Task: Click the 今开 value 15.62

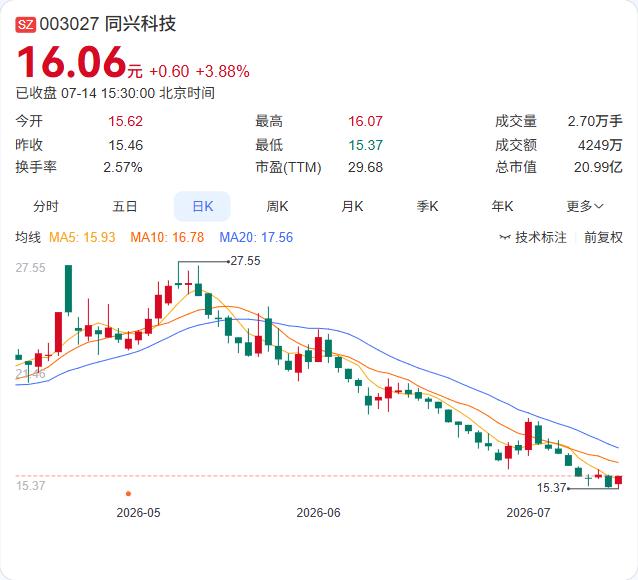Action: [125, 121]
